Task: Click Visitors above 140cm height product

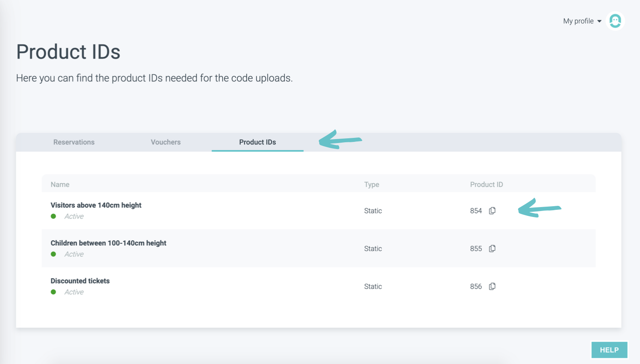Action: pyautogui.click(x=96, y=205)
